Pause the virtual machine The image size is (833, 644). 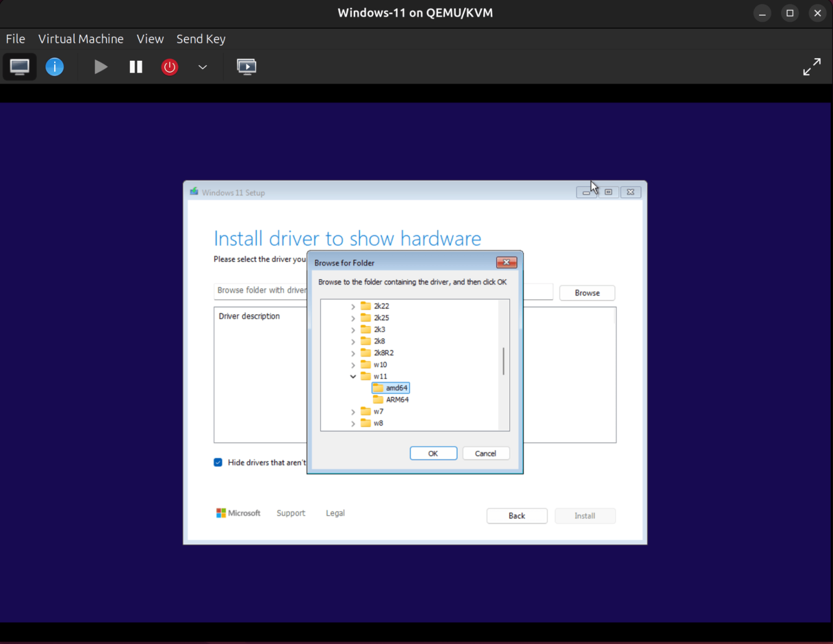(x=136, y=66)
